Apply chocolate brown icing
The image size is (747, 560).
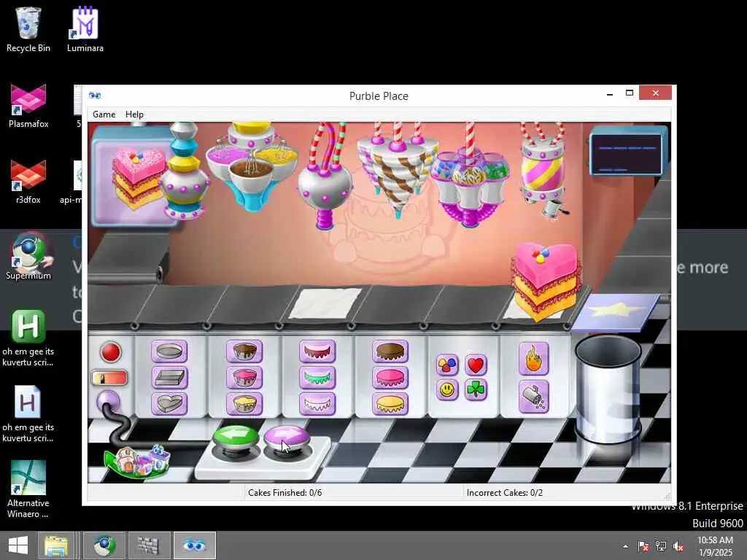pyautogui.click(x=390, y=352)
